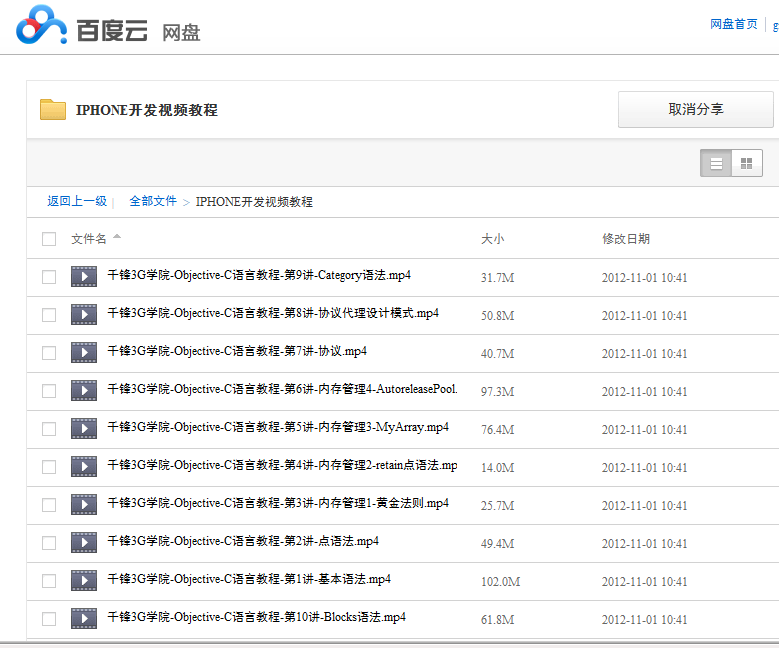Check the box for 第3讲 黄金法则 row

(49, 505)
